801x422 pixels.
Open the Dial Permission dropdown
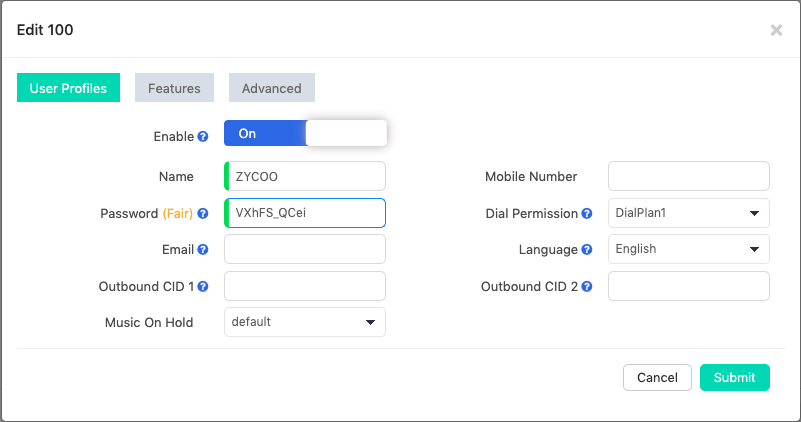[x=688, y=213]
